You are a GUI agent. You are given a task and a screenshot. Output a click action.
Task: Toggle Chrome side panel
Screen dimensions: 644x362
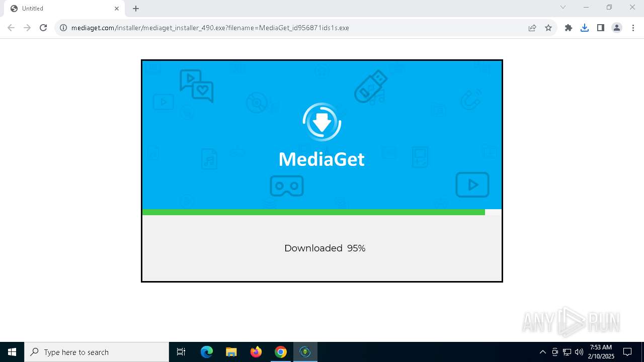click(x=601, y=28)
